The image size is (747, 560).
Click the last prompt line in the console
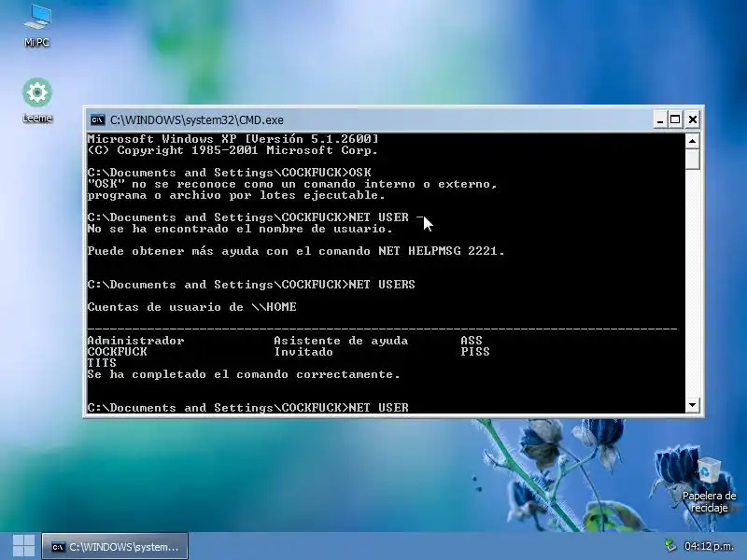[248, 408]
